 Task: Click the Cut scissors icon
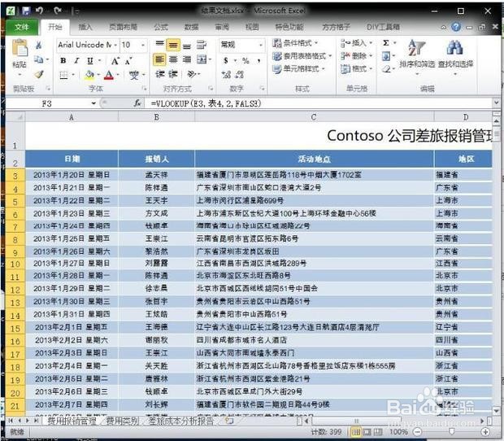tap(38, 45)
